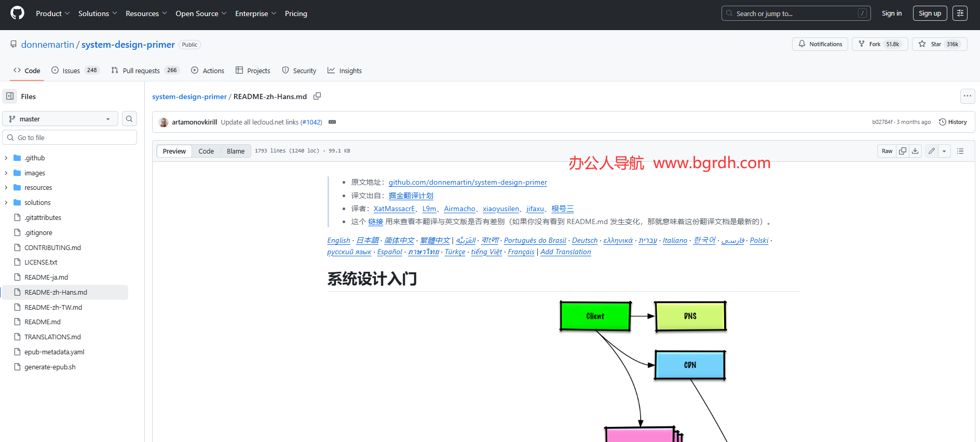Open .gitignore file
The image size is (980, 442).
[38, 232]
